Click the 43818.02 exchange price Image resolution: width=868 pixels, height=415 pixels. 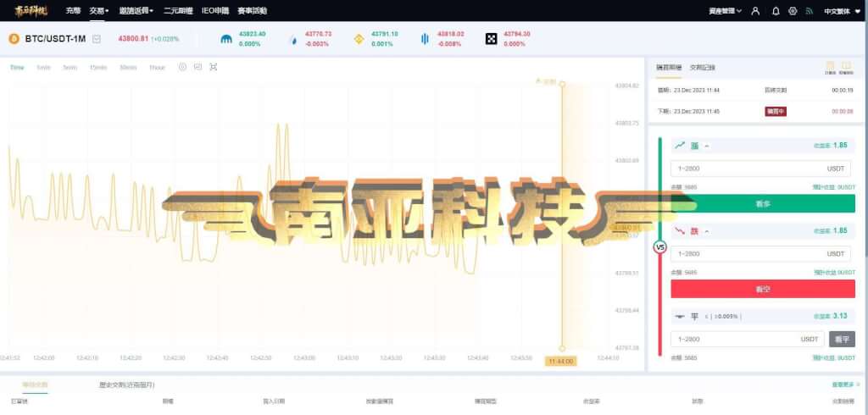pos(451,35)
